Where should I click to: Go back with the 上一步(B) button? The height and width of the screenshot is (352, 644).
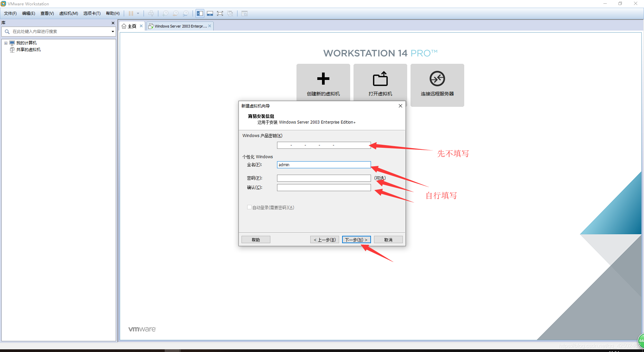click(x=324, y=240)
